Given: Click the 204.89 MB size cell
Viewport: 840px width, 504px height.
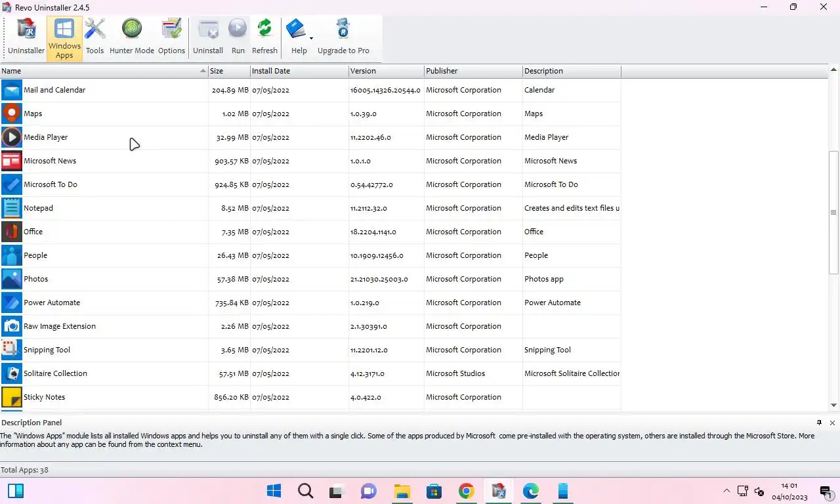Looking at the screenshot, I should tap(230, 90).
